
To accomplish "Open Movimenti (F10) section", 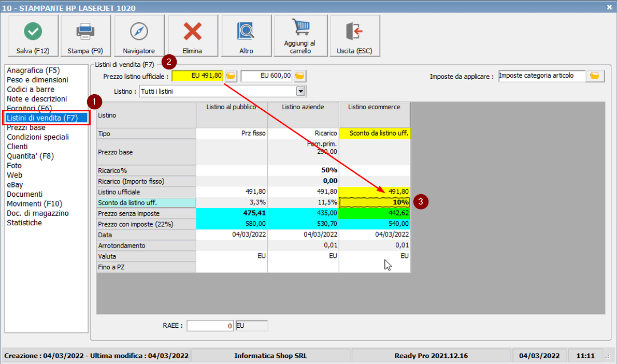I will point(35,203).
